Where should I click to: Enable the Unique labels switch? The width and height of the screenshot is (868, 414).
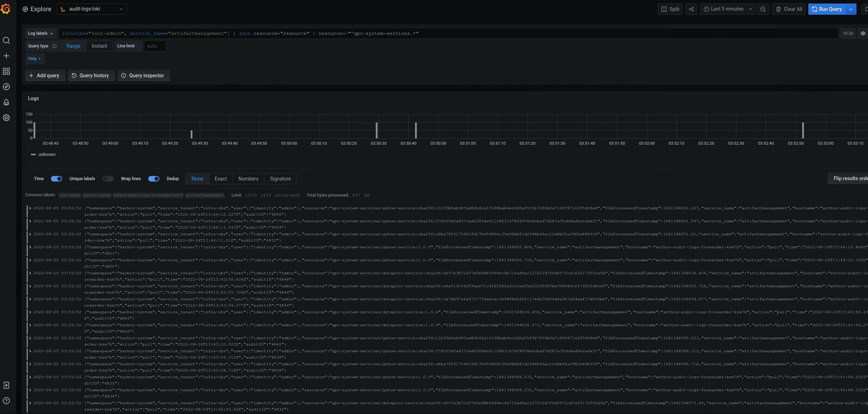click(x=108, y=179)
